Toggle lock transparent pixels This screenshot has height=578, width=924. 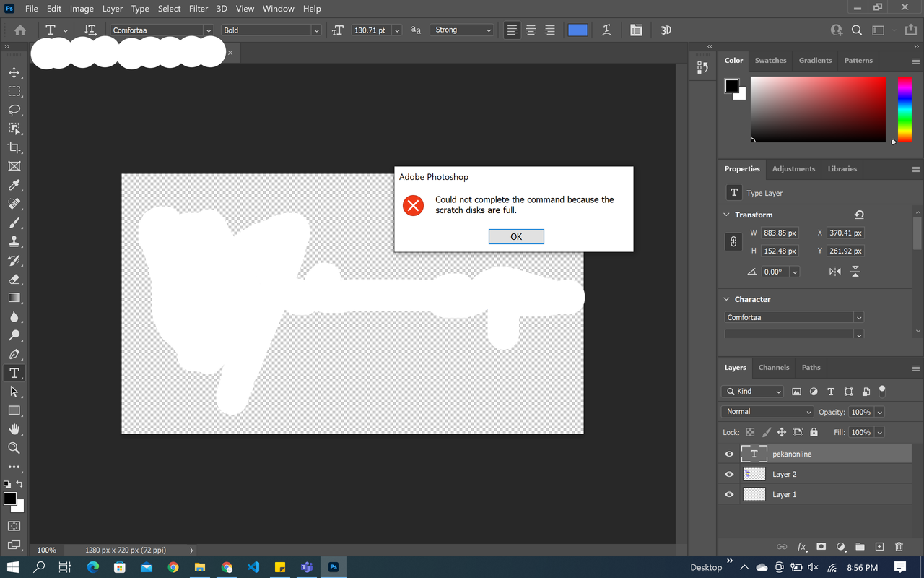pos(750,432)
